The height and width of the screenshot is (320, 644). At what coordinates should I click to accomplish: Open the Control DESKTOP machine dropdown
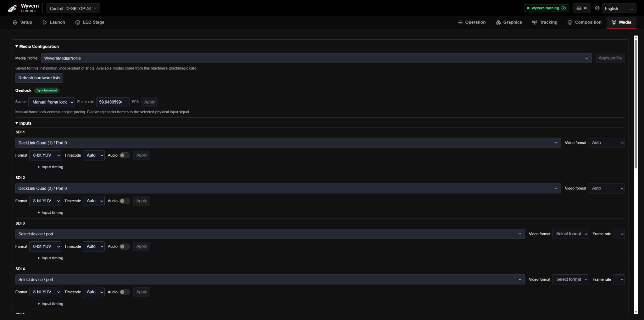pos(73,8)
